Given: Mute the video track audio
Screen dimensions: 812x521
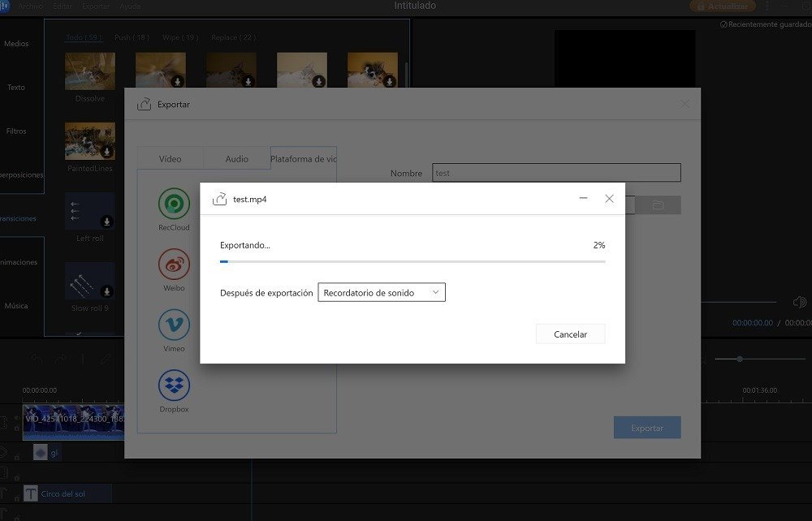Looking at the screenshot, I should tap(17, 417).
